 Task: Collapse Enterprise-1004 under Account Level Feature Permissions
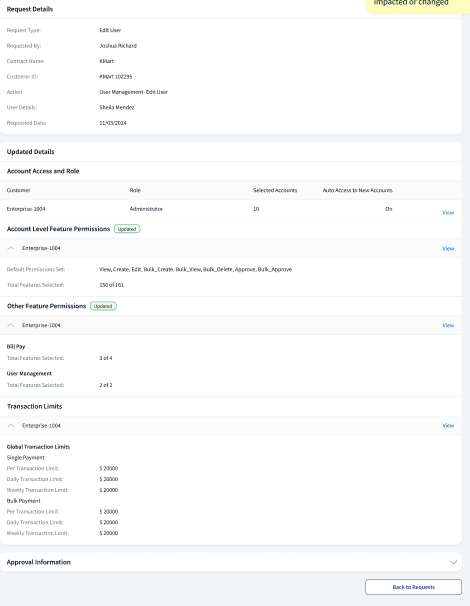[x=11, y=248]
